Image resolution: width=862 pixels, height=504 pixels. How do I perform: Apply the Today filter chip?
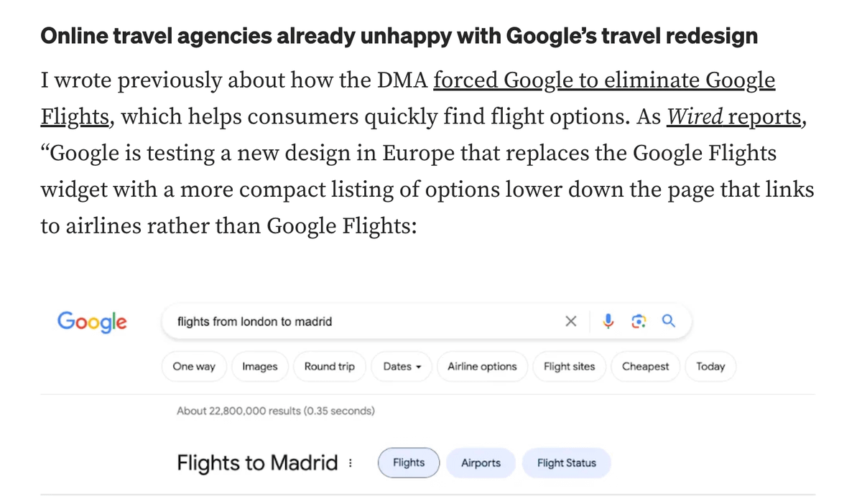(x=710, y=366)
